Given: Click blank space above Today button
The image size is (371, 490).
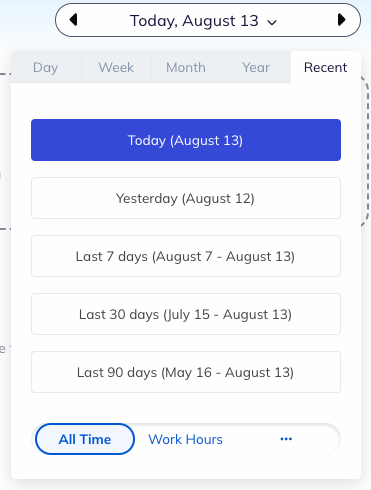Looking at the screenshot, I should point(186,101).
